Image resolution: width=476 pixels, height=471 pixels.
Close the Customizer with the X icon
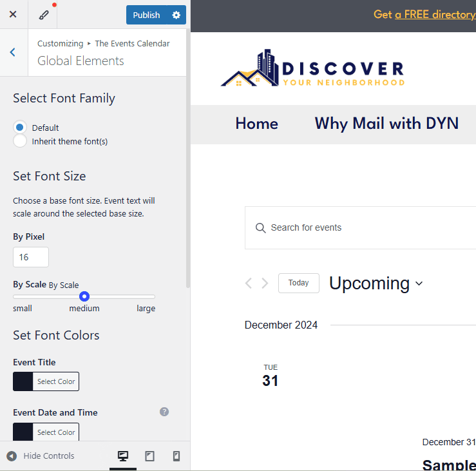click(x=13, y=14)
